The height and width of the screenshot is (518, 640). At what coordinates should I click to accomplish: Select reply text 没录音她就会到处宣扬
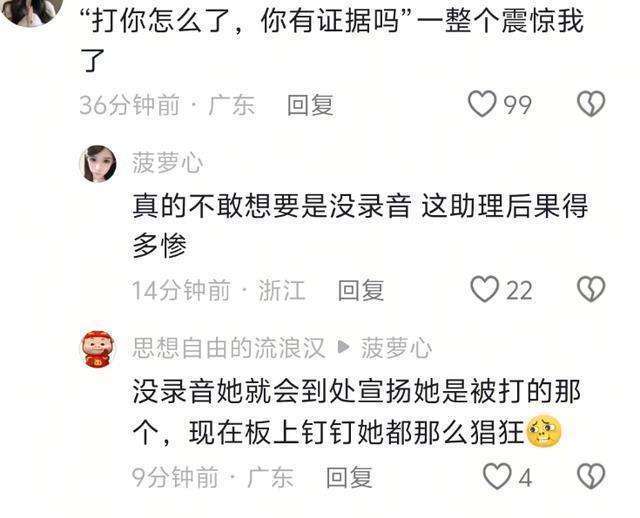coord(271,392)
